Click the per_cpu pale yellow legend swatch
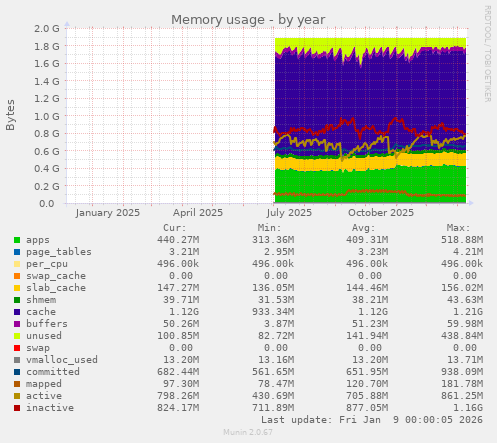Screen dimensions: 497x443 click(x=17, y=264)
